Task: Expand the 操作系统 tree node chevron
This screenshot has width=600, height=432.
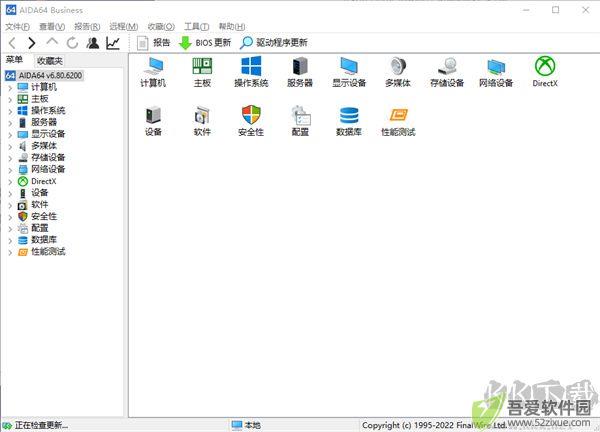Action: coord(10,111)
